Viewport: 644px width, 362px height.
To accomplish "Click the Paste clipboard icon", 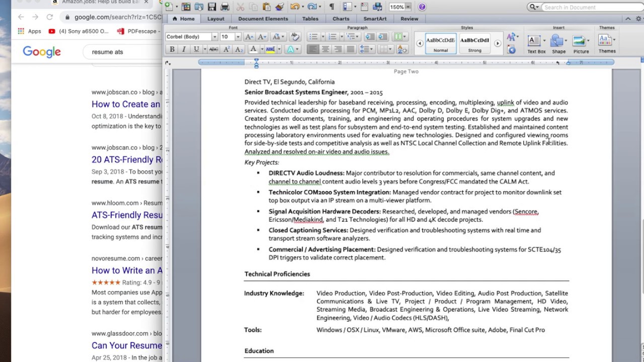I will pyautogui.click(x=266, y=7).
